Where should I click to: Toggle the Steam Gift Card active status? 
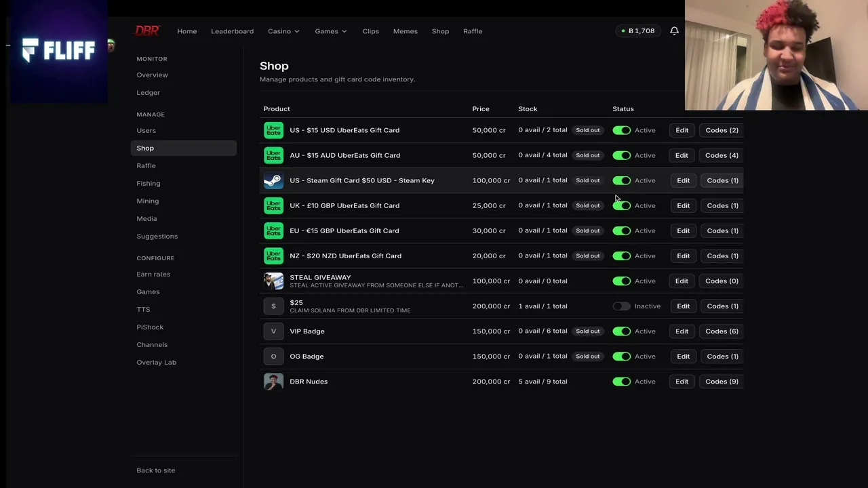point(621,180)
